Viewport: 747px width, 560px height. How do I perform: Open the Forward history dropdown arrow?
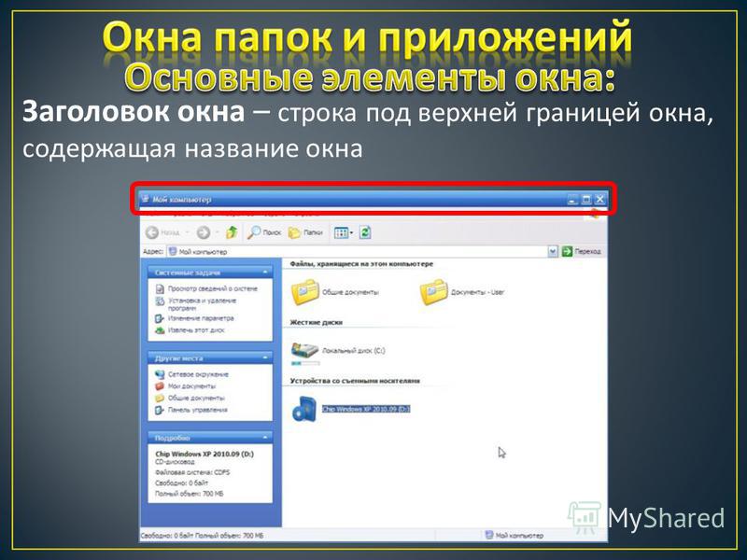(217, 232)
